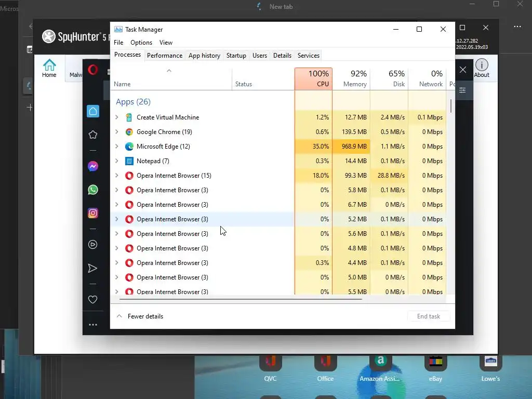Open Opera Messenger sidebar icon

pyautogui.click(x=92, y=166)
